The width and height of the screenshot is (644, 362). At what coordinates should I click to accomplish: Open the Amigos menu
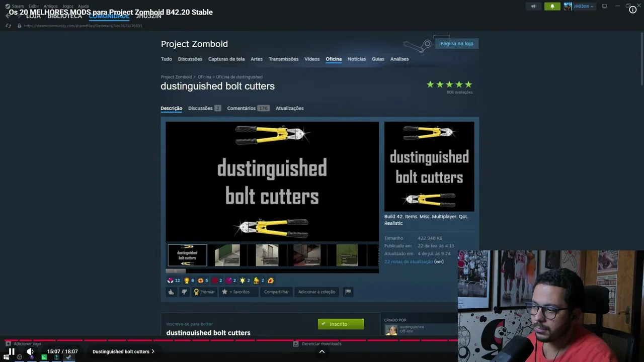(50, 7)
